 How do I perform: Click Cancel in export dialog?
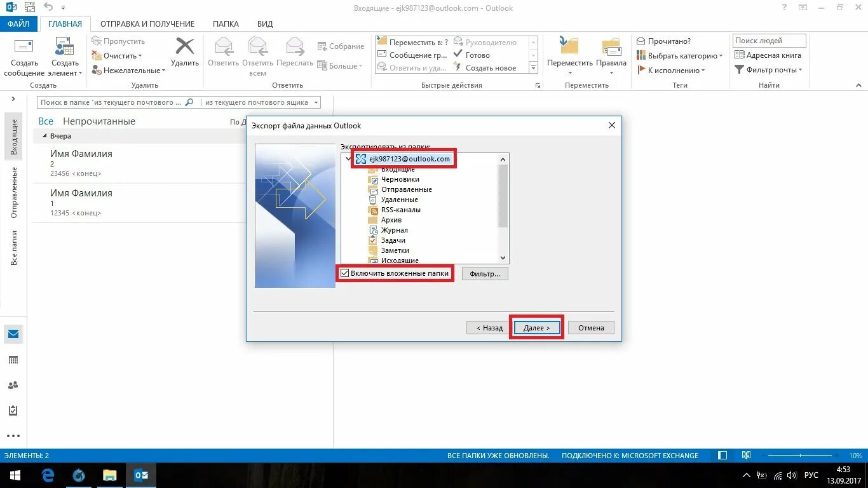[591, 328]
